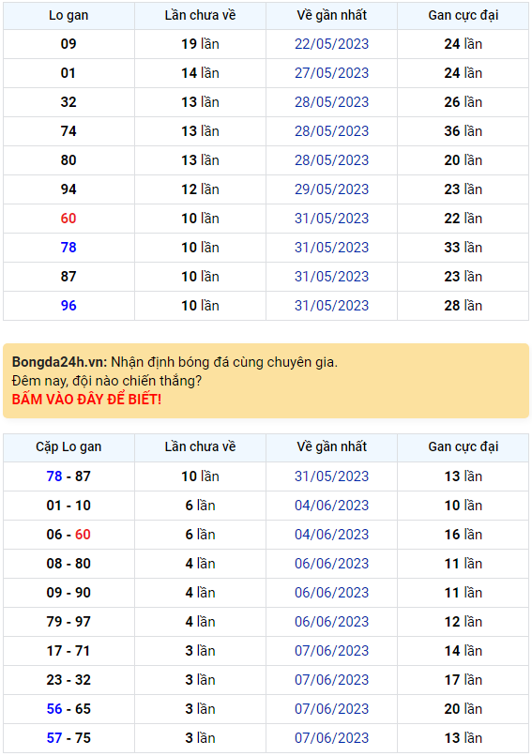532x756 pixels.
Task: Open the 28/05/2023 date for number 80
Action: 332,160
